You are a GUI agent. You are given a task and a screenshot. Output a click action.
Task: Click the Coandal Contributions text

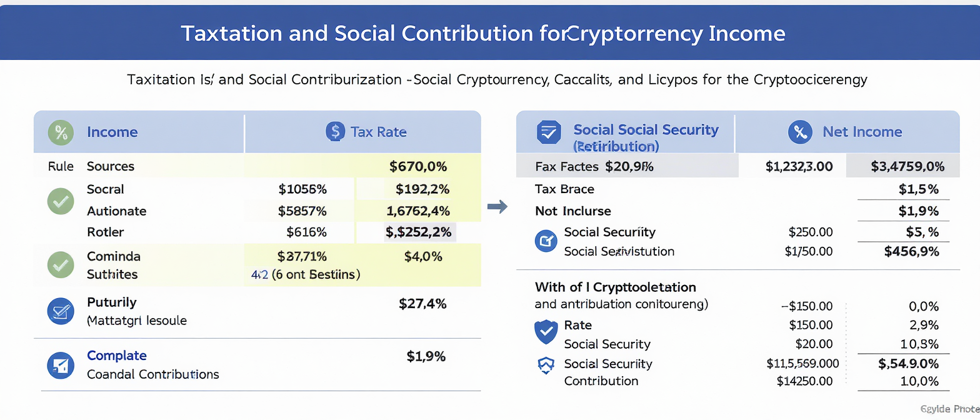point(152,374)
